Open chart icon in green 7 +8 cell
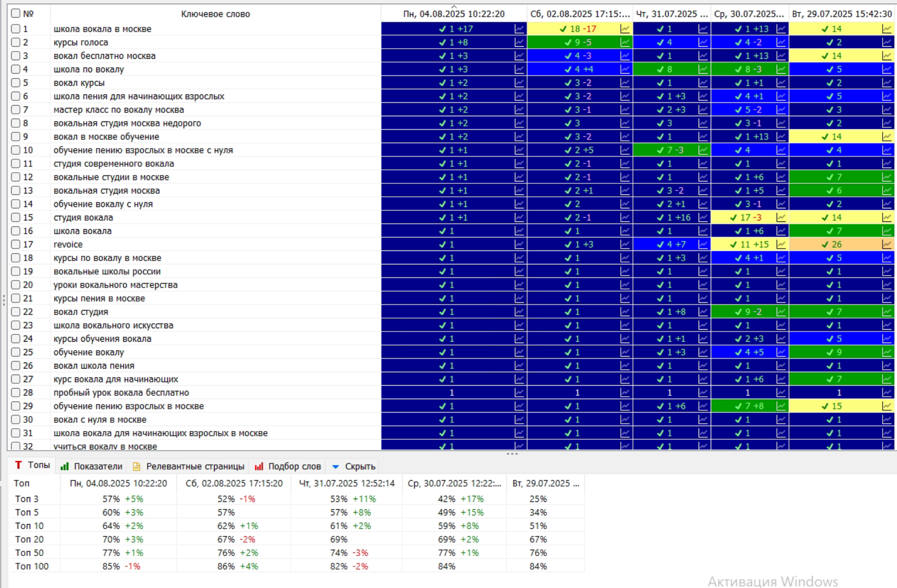The height and width of the screenshot is (588, 897). coord(781,406)
